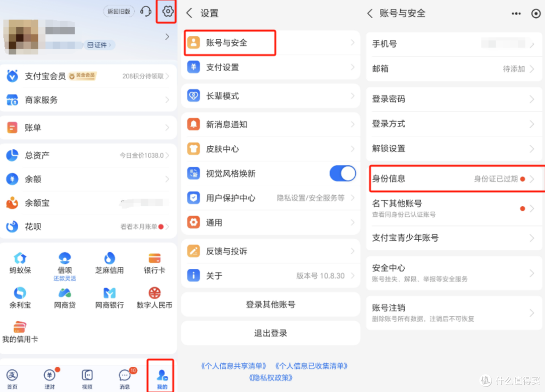
Task: Tap the customer service headset icon
Action: point(146,12)
